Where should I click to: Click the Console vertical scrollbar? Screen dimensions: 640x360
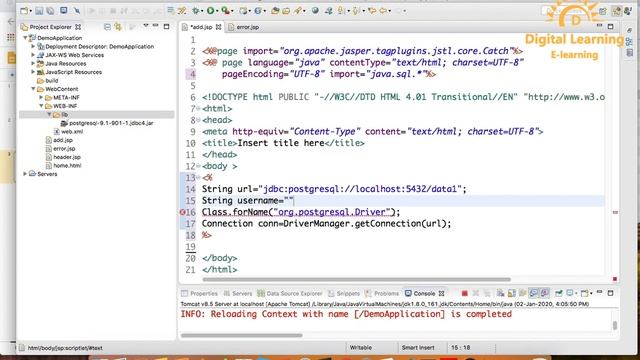tap(615, 325)
